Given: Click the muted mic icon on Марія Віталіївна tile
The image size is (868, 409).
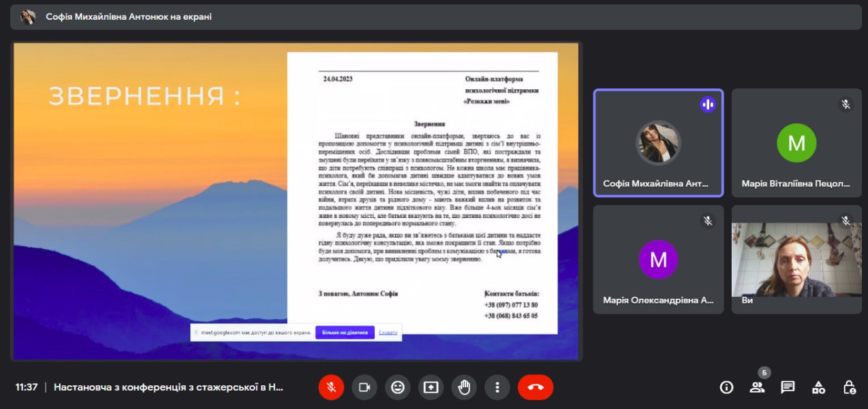Looking at the screenshot, I should (846, 104).
